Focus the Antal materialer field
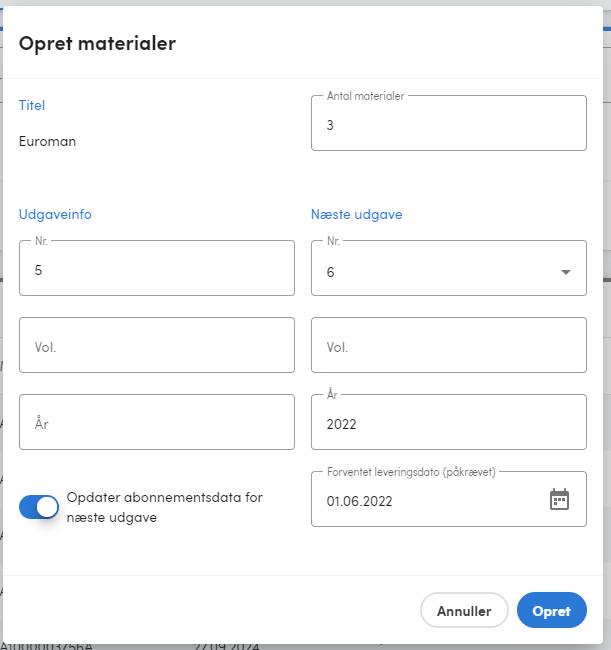 (x=449, y=123)
